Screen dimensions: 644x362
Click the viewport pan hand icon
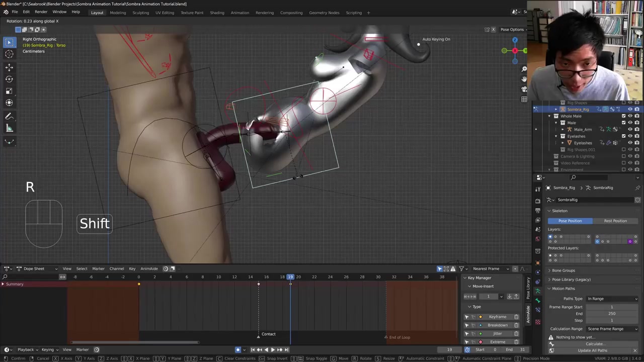pyautogui.click(x=524, y=79)
